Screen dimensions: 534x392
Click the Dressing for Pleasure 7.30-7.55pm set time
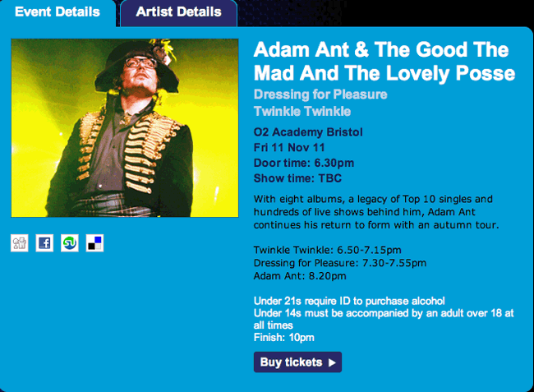tap(340, 263)
